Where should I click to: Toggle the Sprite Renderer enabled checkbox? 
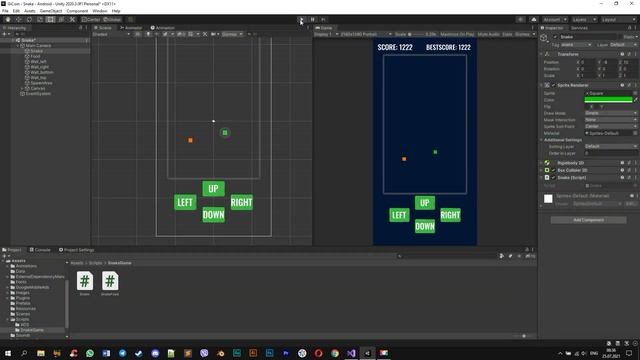(553, 85)
